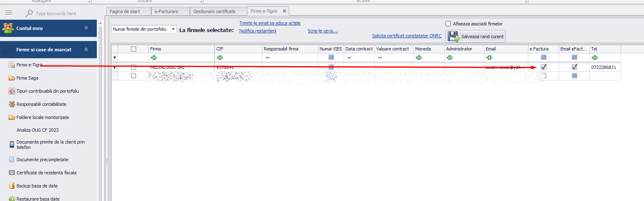Click the sidebar scrollbar up arrow
The image size is (644, 201).
(100, 23)
